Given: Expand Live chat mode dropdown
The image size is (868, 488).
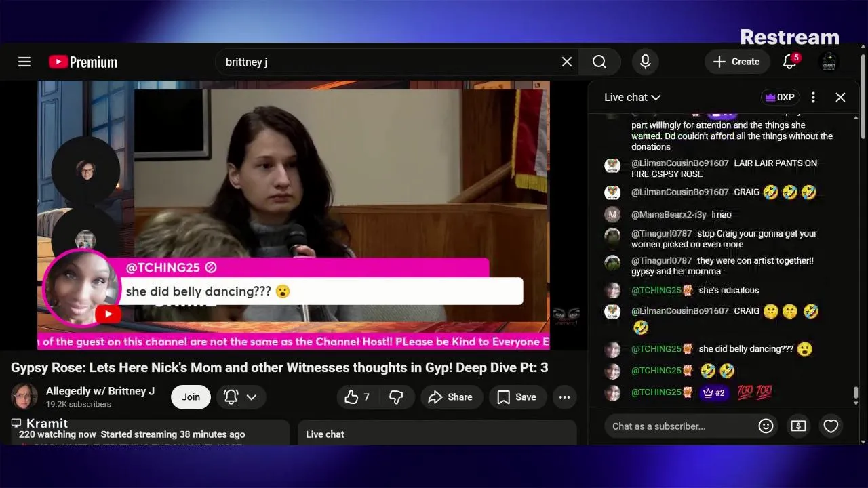Looking at the screenshot, I should pos(632,97).
